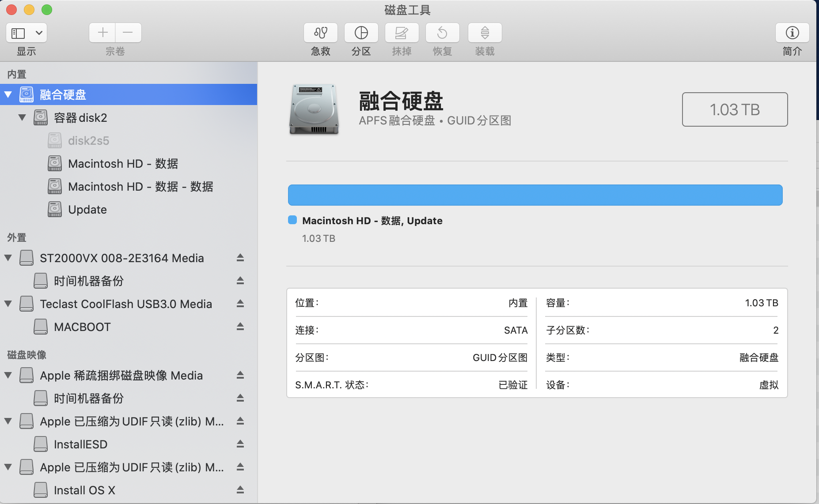Select Macintosh HD - 数据 - 数据 volume
This screenshot has height=504, width=819.
(x=140, y=187)
